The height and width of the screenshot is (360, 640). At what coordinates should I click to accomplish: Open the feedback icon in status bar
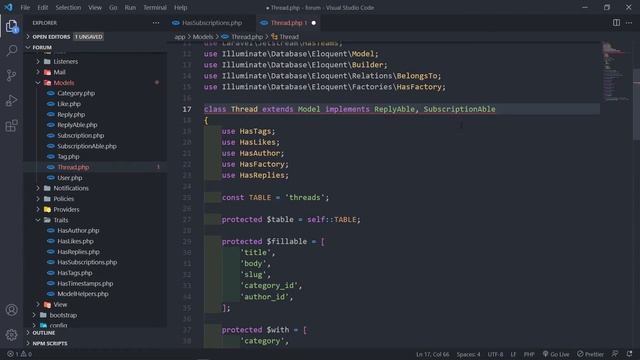pyautogui.click(x=615, y=354)
